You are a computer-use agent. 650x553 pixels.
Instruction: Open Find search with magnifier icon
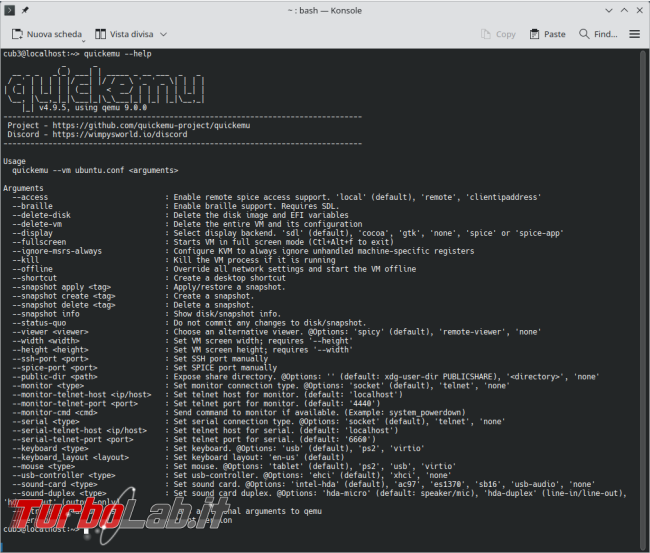pyautogui.click(x=598, y=34)
